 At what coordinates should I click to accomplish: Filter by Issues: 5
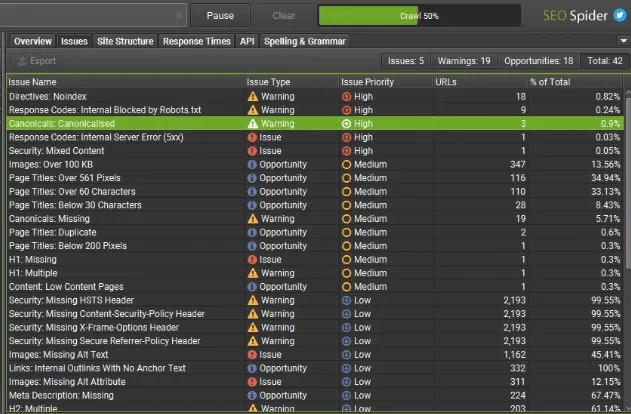(x=406, y=61)
